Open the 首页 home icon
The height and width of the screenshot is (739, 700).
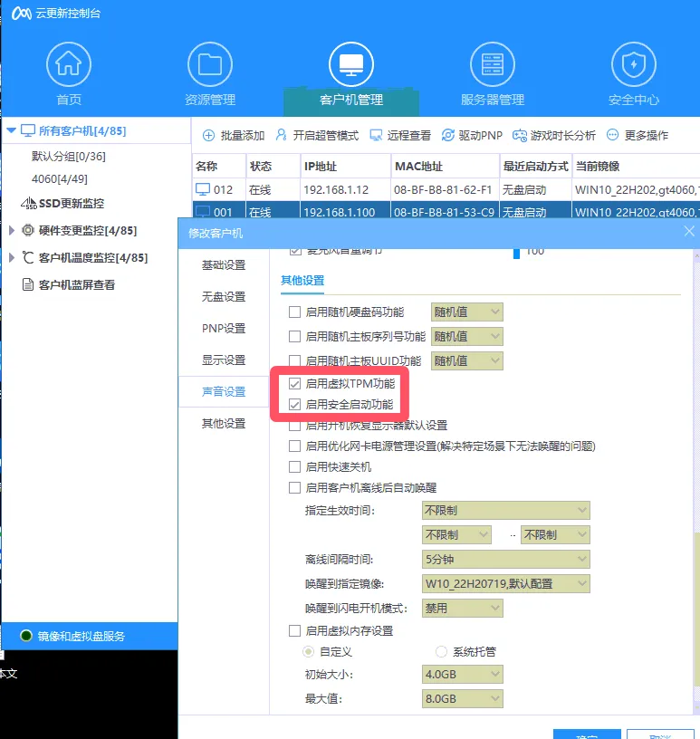pyautogui.click(x=68, y=64)
